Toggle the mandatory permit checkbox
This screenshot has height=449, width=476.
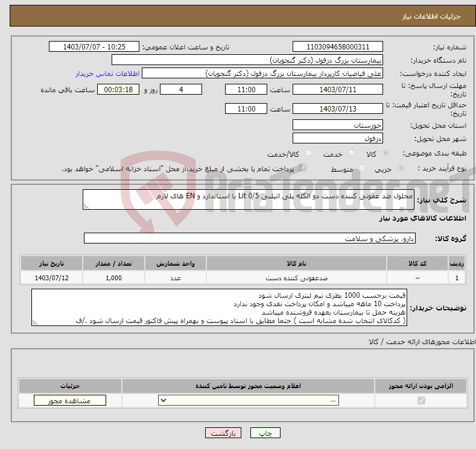(x=421, y=401)
